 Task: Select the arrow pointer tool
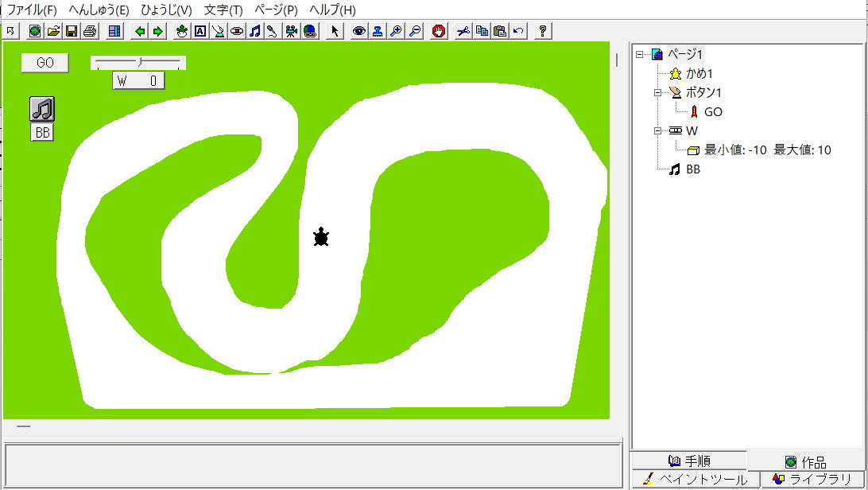click(335, 31)
